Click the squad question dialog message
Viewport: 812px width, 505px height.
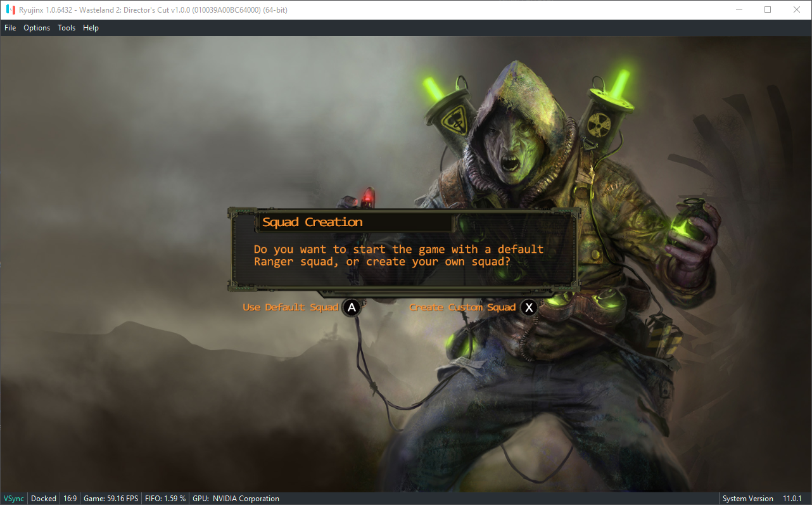pyautogui.click(x=398, y=255)
